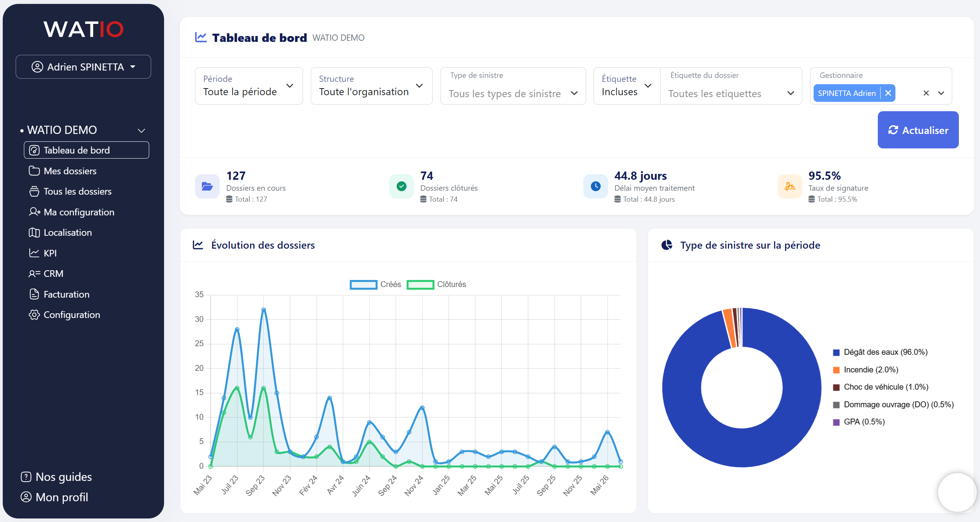Open the KPI chart icon in sidebar
Screen dimensions: 980x522
tap(34, 253)
